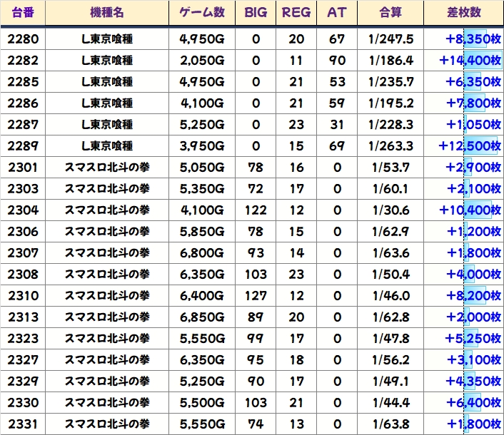This screenshot has width=504, height=435.
Task: Click the 合算 column header
Action: 390,13
